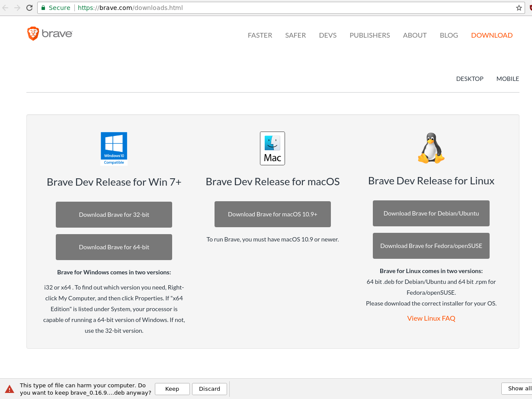The width and height of the screenshot is (532, 399).
Task: Click the green Secure padlock indicator
Action: (x=55, y=8)
